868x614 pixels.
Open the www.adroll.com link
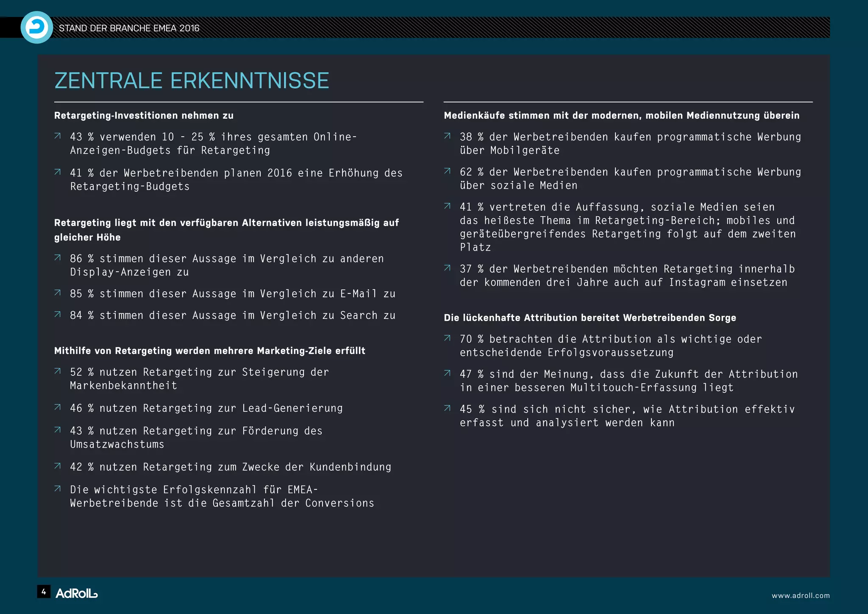click(800, 595)
